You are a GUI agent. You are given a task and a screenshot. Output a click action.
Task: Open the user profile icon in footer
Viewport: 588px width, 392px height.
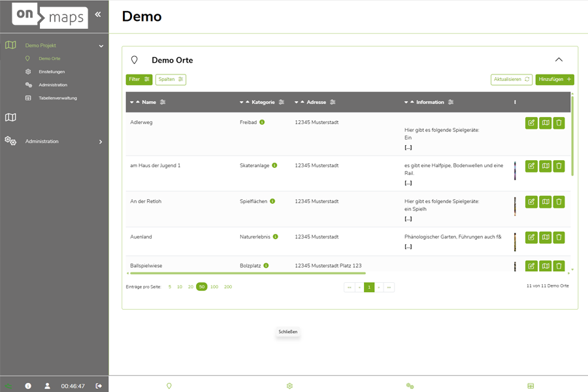point(47,386)
